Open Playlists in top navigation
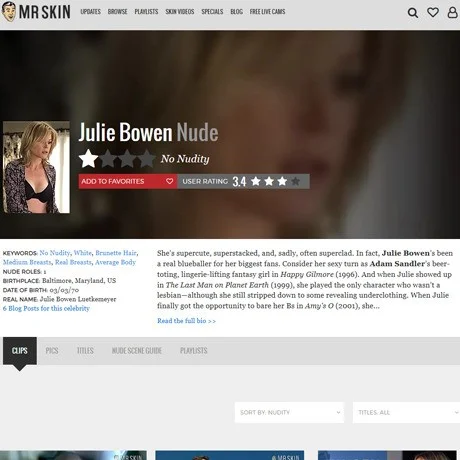460x460 pixels. [146, 12]
